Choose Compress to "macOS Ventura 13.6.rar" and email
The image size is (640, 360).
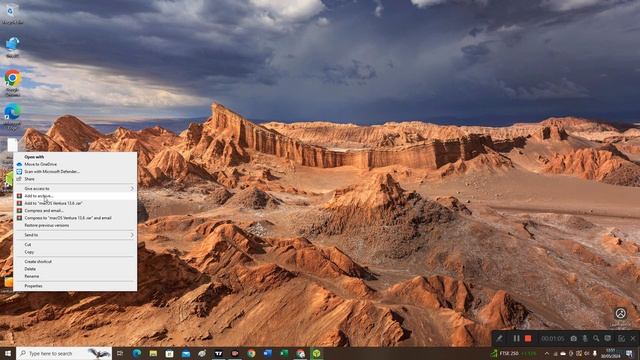point(75,218)
